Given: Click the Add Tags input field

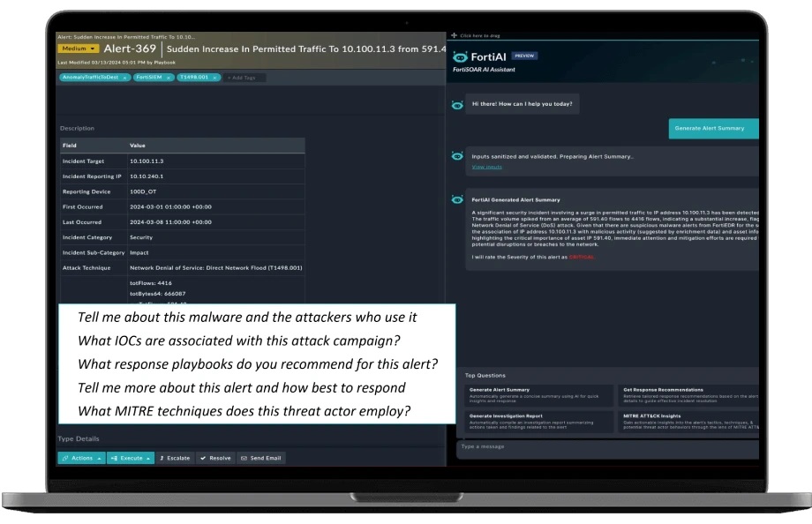Looking at the screenshot, I should 243,78.
